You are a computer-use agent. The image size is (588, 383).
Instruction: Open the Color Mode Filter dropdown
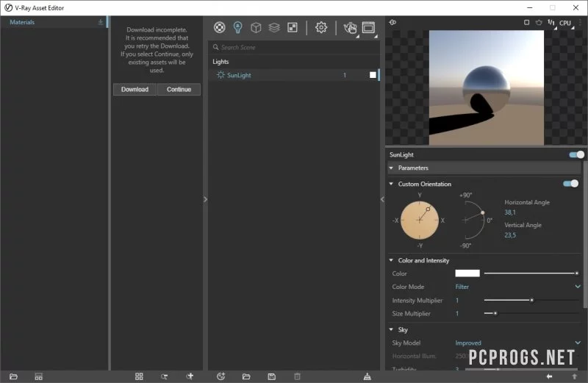click(x=517, y=287)
